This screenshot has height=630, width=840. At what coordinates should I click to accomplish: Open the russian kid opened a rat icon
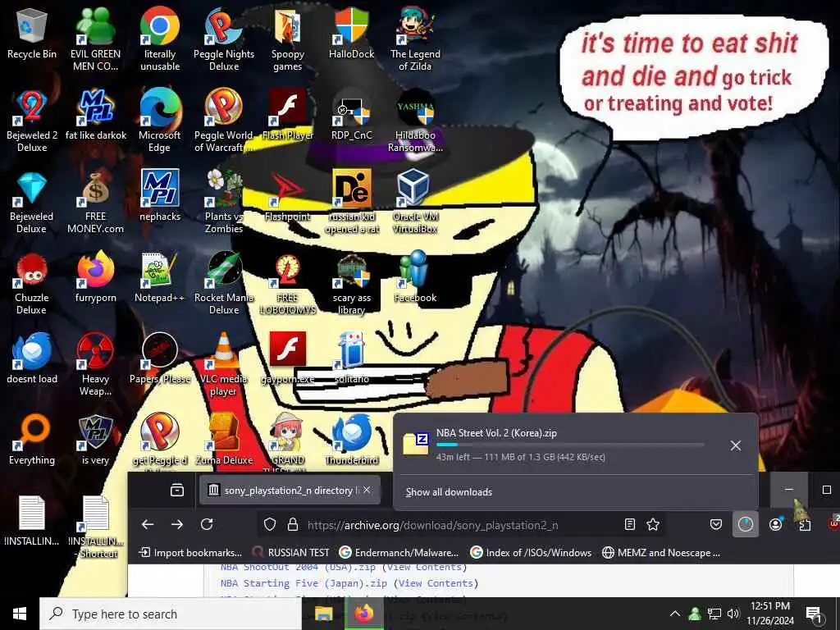pyautogui.click(x=351, y=202)
